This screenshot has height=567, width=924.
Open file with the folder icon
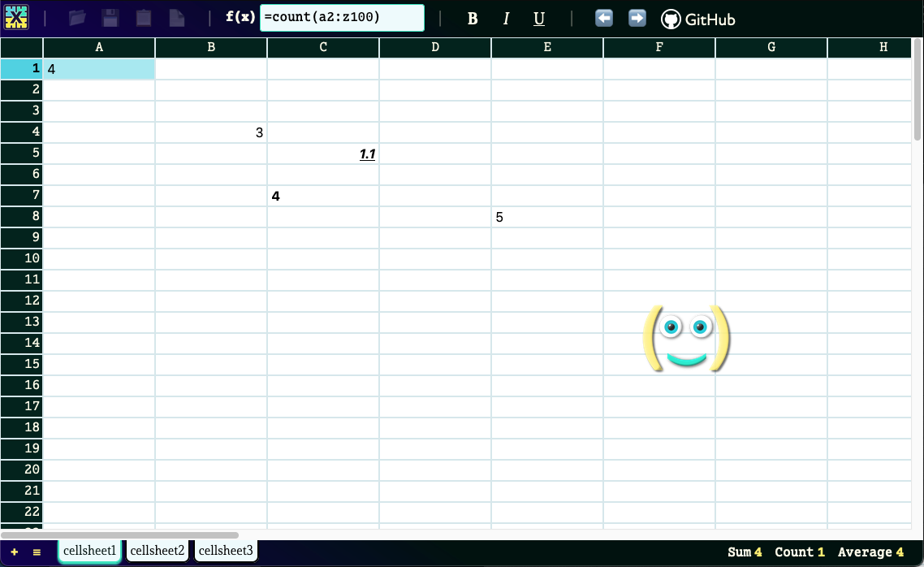coord(77,18)
